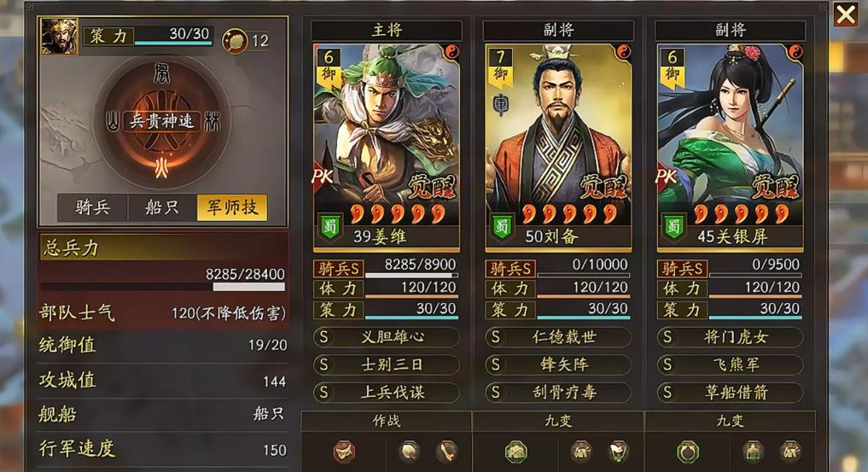Click the 主将 header above 姜维
The height and width of the screenshot is (472, 868).
(387, 30)
